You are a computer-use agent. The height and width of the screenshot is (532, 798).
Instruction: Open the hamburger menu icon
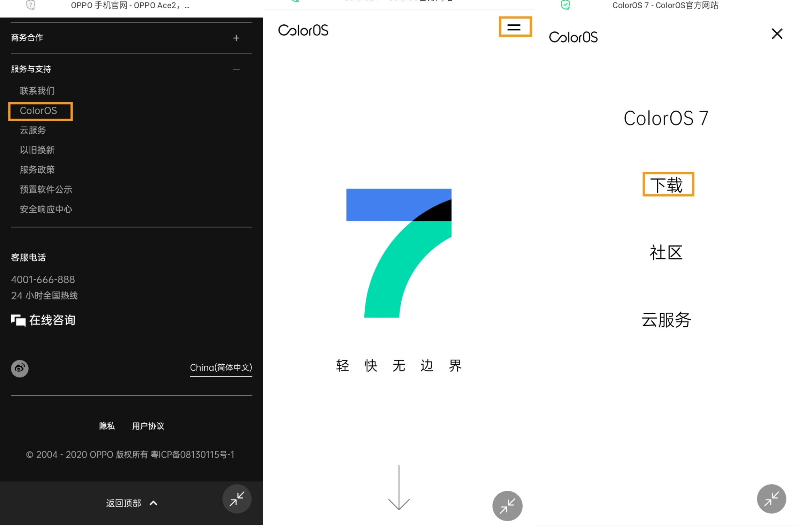tap(514, 27)
